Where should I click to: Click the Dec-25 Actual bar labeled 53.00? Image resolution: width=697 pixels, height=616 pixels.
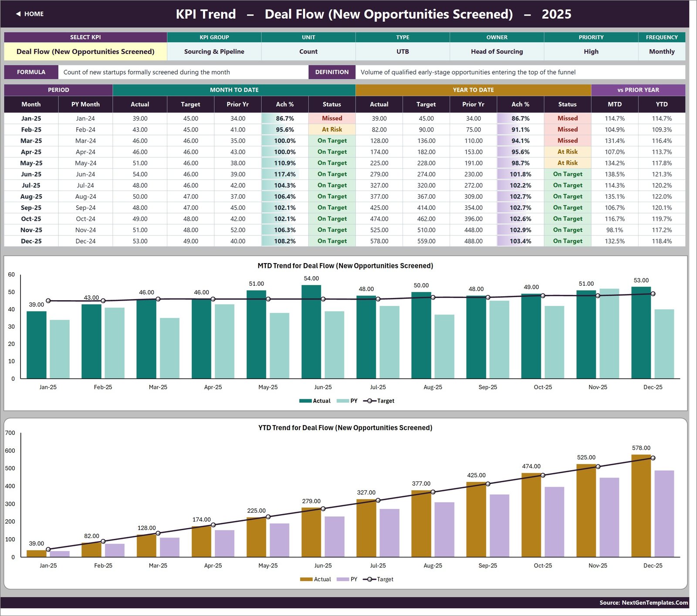pos(641,332)
